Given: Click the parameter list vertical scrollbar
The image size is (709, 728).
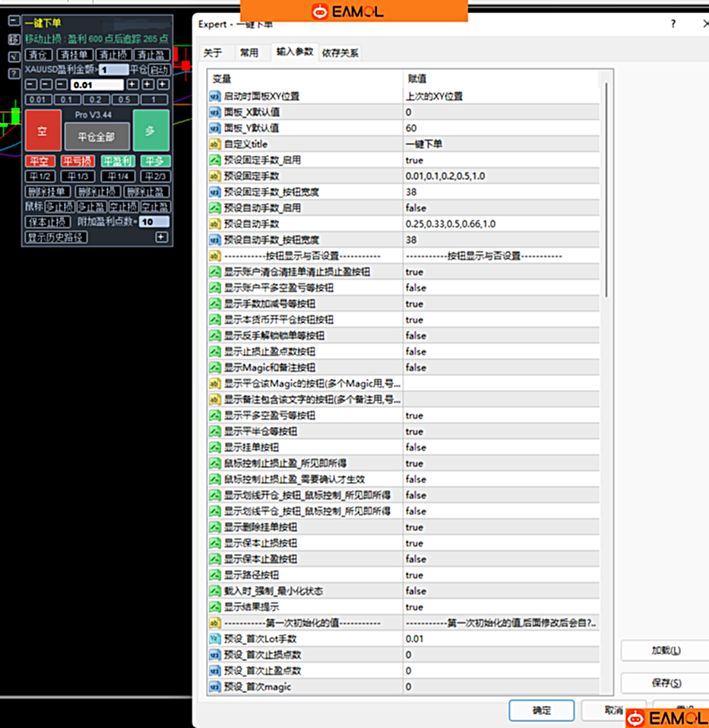Looking at the screenshot, I should (x=606, y=190).
